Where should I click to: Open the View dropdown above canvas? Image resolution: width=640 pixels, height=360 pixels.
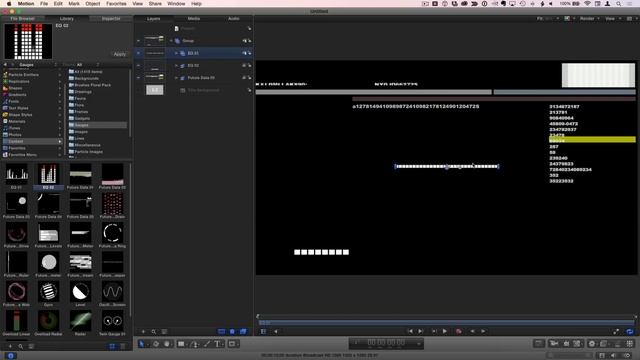tap(612, 18)
